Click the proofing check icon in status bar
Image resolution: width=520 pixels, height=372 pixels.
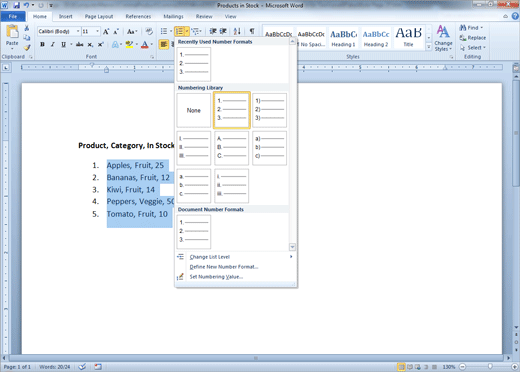(82, 367)
